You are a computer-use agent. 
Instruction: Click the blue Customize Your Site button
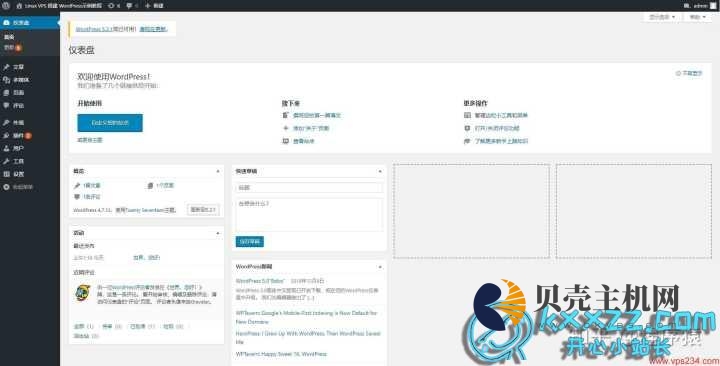(110, 123)
